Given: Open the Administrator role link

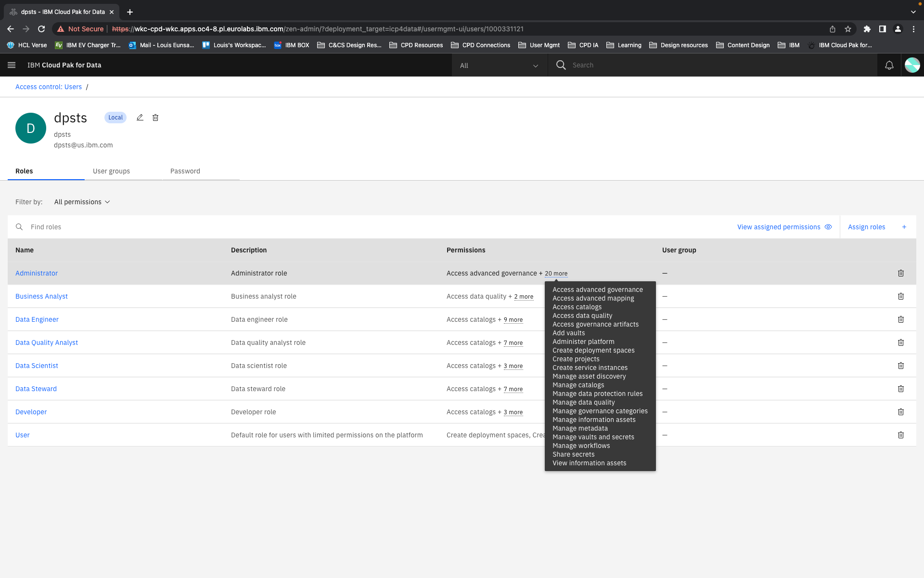Looking at the screenshot, I should tap(37, 273).
